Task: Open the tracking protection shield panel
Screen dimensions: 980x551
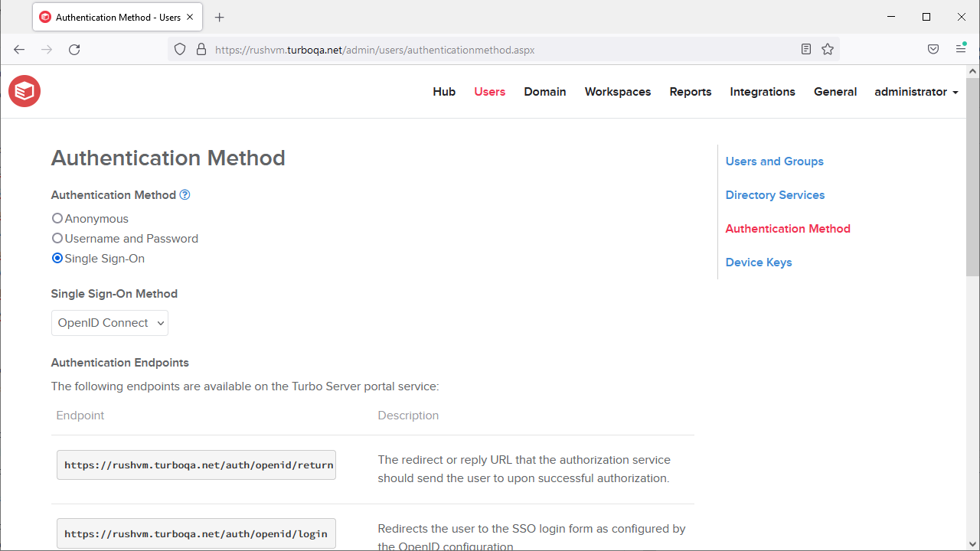Action: click(179, 49)
